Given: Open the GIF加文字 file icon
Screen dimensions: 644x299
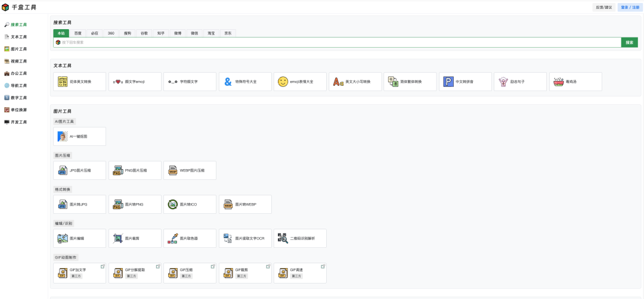Looking at the screenshot, I should point(63,273).
